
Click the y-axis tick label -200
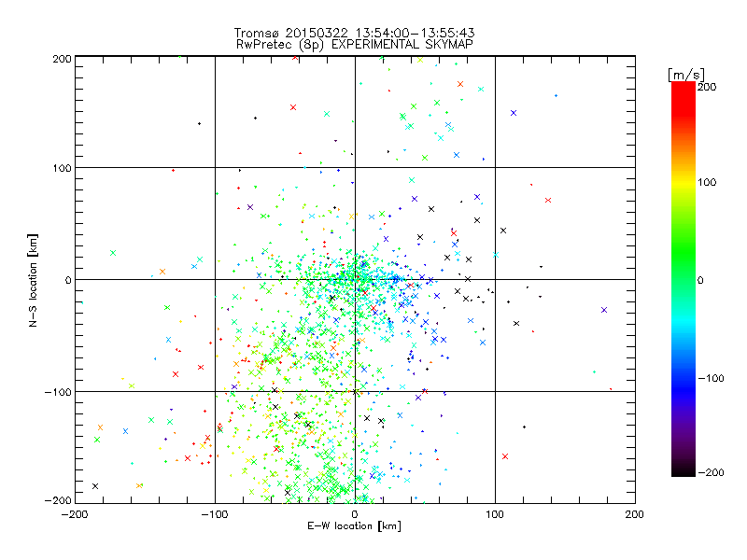[58, 500]
